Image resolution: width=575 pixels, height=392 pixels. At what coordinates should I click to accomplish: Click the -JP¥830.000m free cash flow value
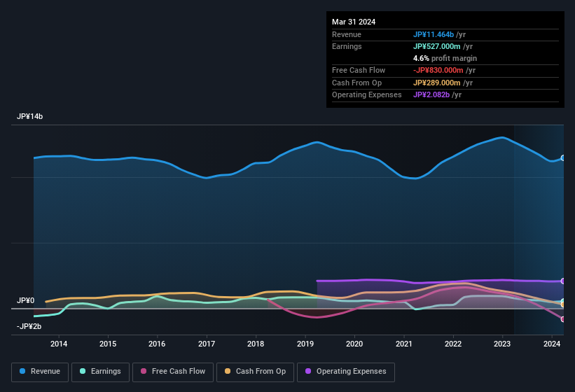(438, 70)
